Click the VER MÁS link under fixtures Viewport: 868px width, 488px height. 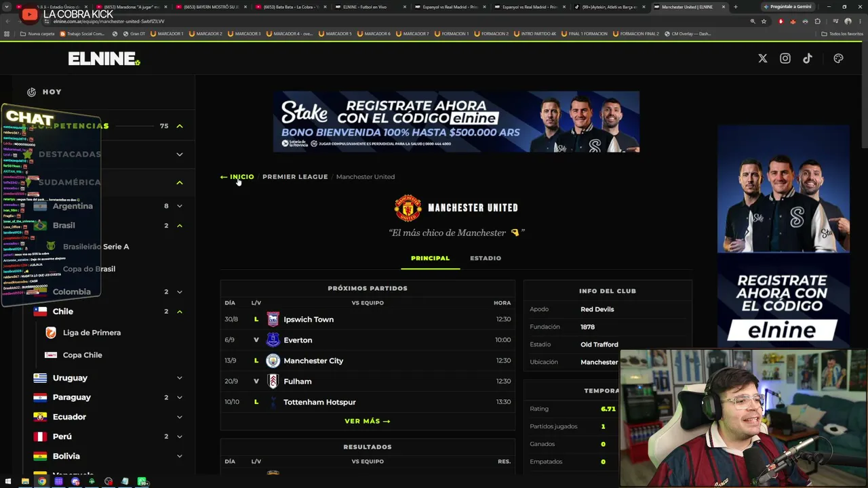pyautogui.click(x=368, y=421)
